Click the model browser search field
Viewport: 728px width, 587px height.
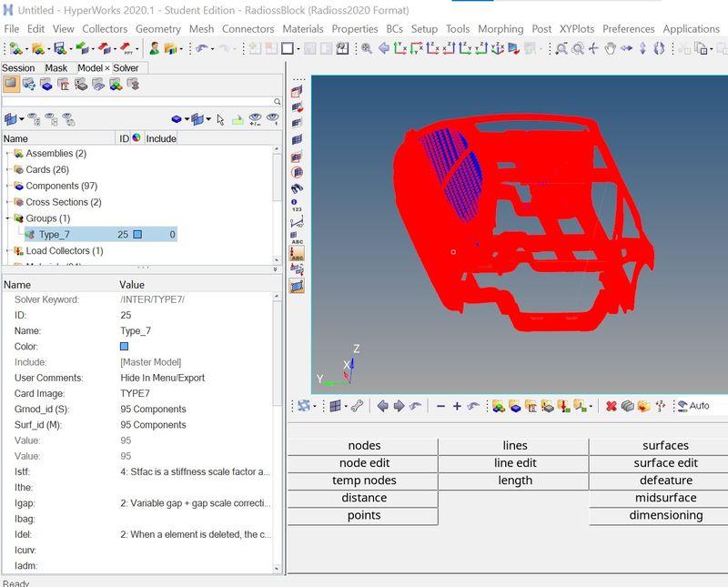click(x=138, y=101)
